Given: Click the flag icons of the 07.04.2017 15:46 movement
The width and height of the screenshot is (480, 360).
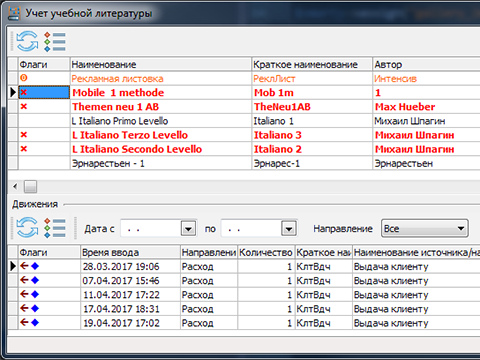Looking at the screenshot, I should click(29, 280).
